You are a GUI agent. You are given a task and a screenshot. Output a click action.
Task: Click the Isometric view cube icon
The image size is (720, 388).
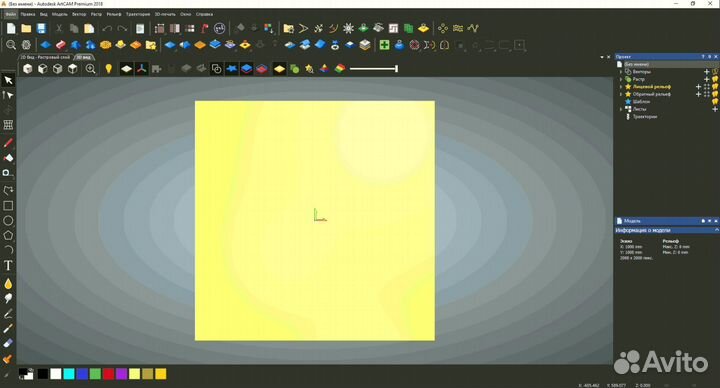click(x=28, y=69)
